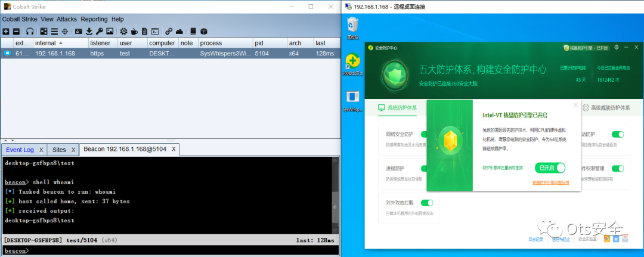
Task: Open Listeners via headphones icon
Action: (x=30, y=31)
